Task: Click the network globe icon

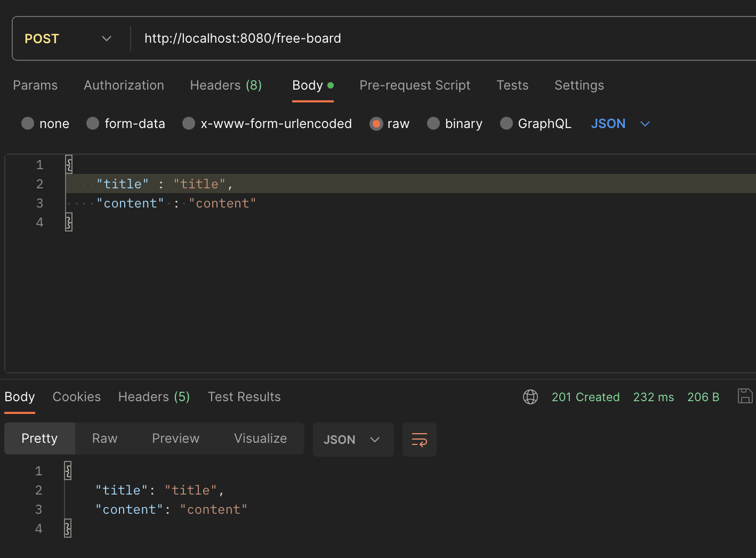Action: [x=530, y=397]
